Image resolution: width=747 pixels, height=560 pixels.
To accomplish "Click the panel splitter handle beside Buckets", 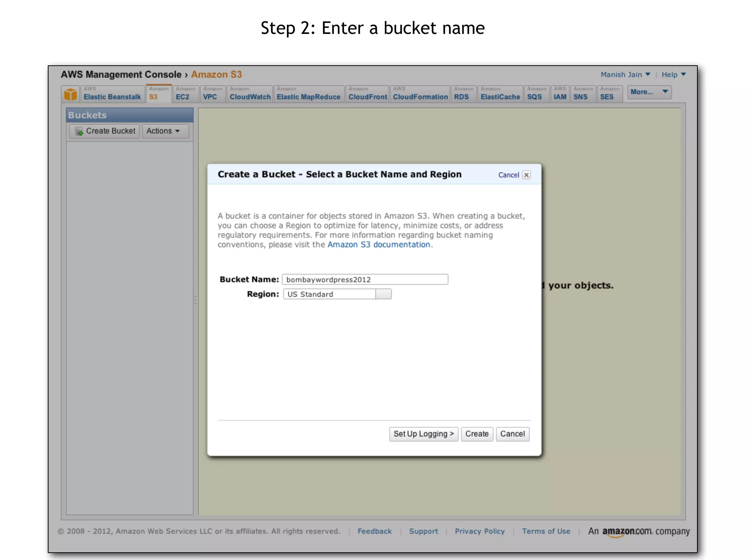I will click(196, 300).
